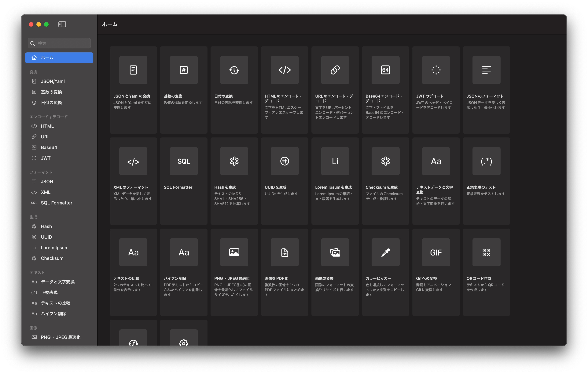Click the green macOS zoom window button
Screen dimensions: 588x374
pos(46,24)
